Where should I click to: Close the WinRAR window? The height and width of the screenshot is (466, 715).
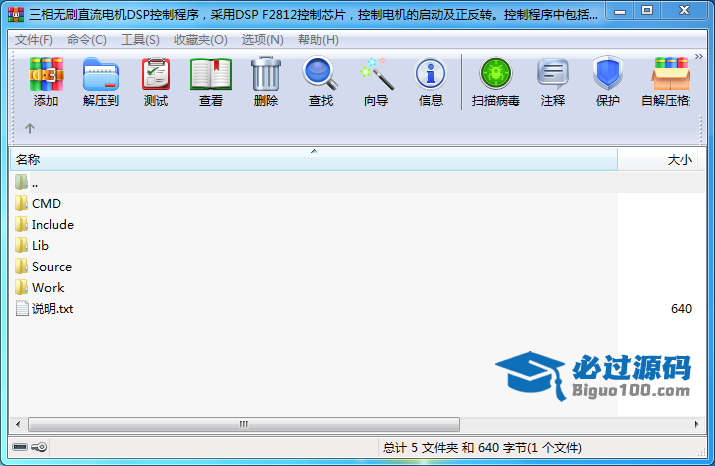pyautogui.click(x=684, y=11)
